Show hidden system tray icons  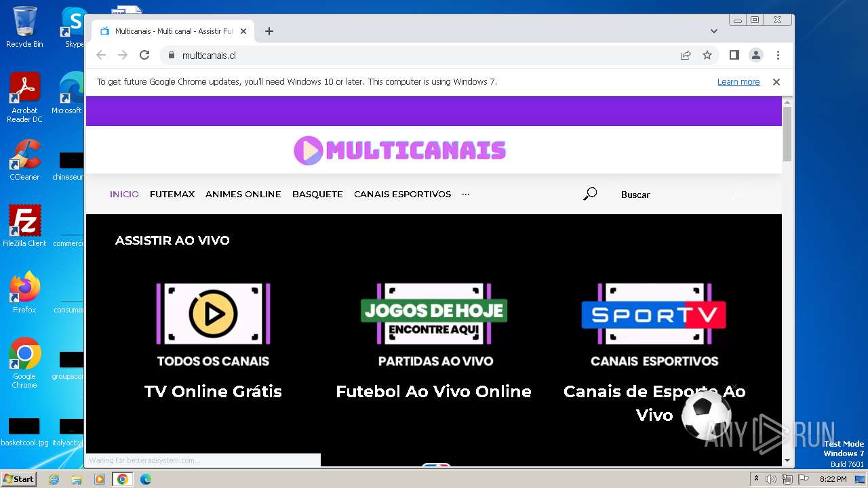click(x=756, y=479)
